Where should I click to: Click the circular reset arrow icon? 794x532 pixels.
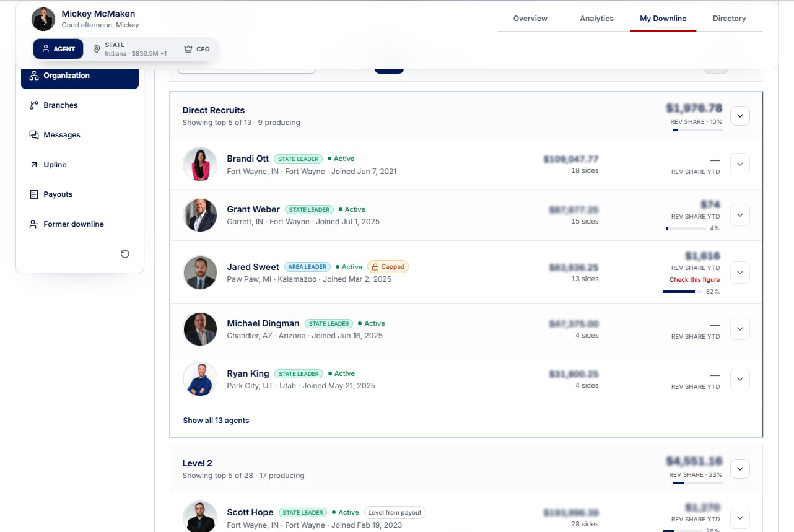pos(125,254)
